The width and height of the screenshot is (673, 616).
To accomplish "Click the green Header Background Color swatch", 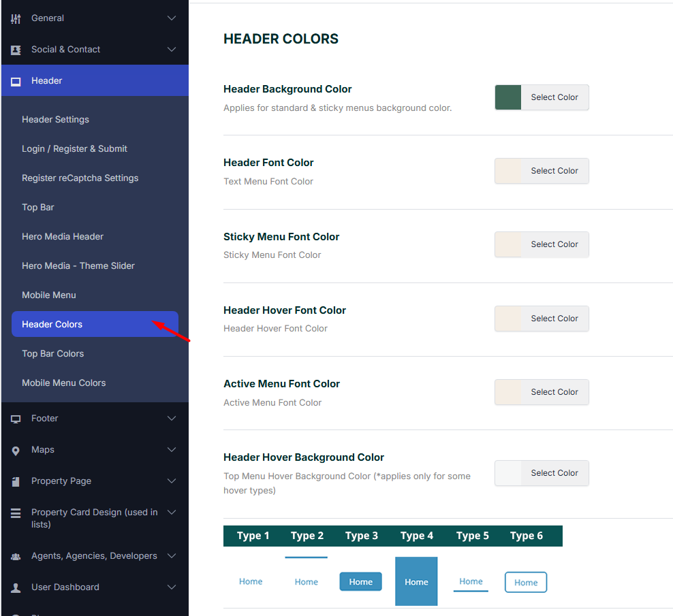I will [x=508, y=97].
